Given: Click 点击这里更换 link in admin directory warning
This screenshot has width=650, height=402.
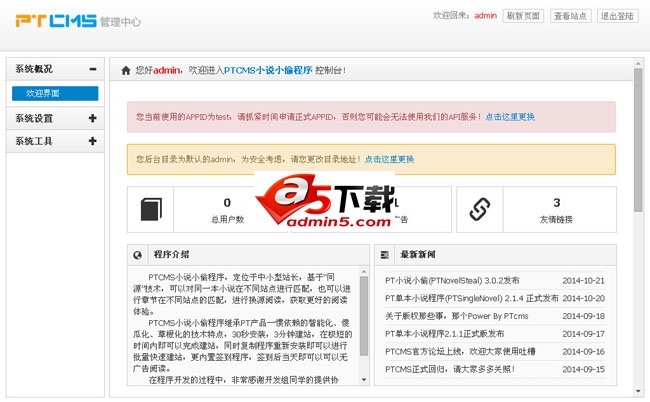Looking at the screenshot, I should tap(389, 159).
